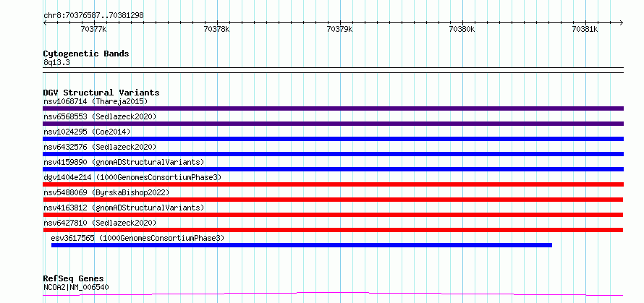Image resolution: width=644 pixels, height=303 pixels.
Task: Click the NCOA2|NM_006540 gene label
Action: tap(76, 287)
